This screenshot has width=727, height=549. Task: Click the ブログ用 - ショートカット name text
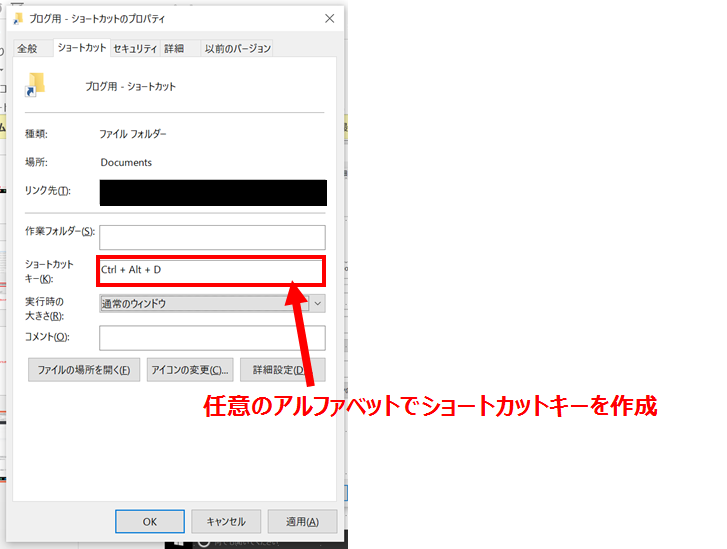click(x=130, y=87)
